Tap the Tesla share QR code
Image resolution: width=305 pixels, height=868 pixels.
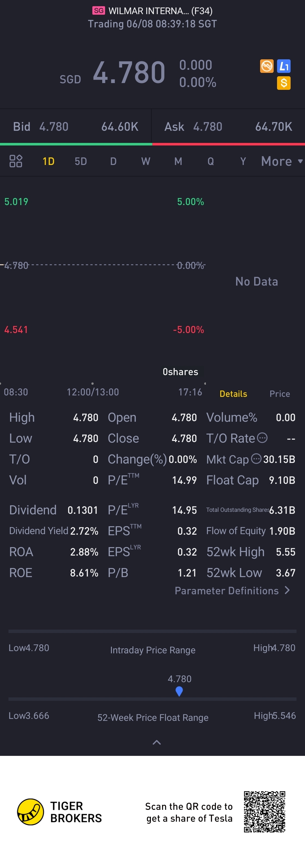pyautogui.click(x=265, y=812)
